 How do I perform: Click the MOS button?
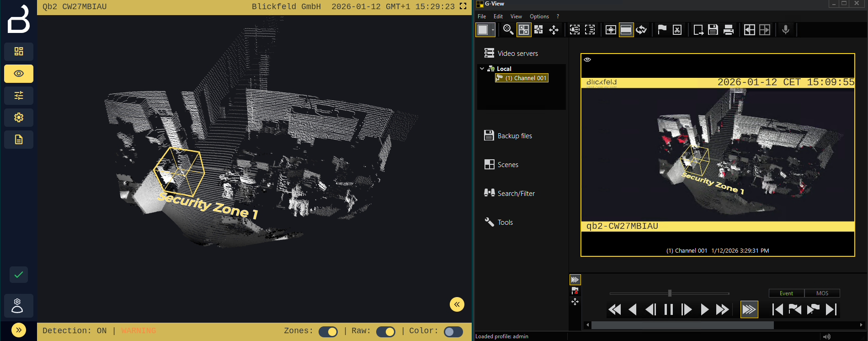coord(822,293)
